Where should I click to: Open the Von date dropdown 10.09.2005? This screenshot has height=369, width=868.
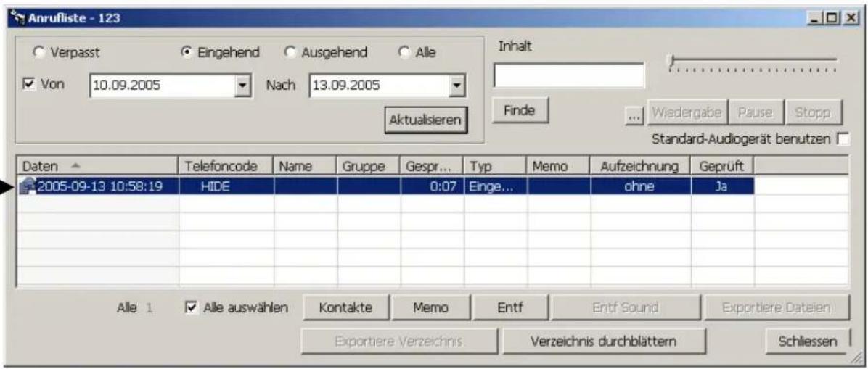[x=242, y=86]
